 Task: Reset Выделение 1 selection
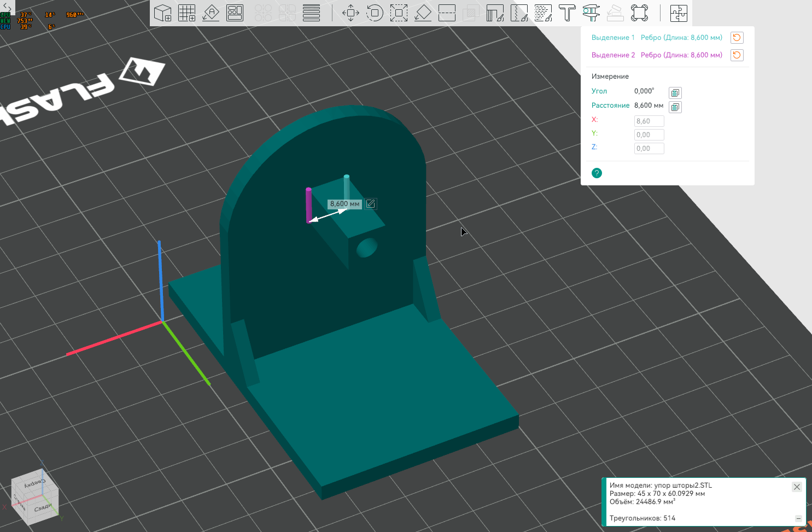pyautogui.click(x=737, y=38)
